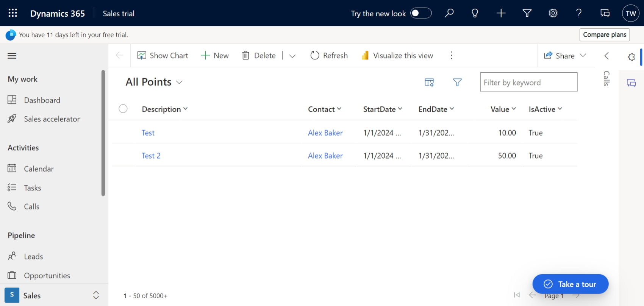
Task: Open the chat pane icon in side rail
Action: 631,83
